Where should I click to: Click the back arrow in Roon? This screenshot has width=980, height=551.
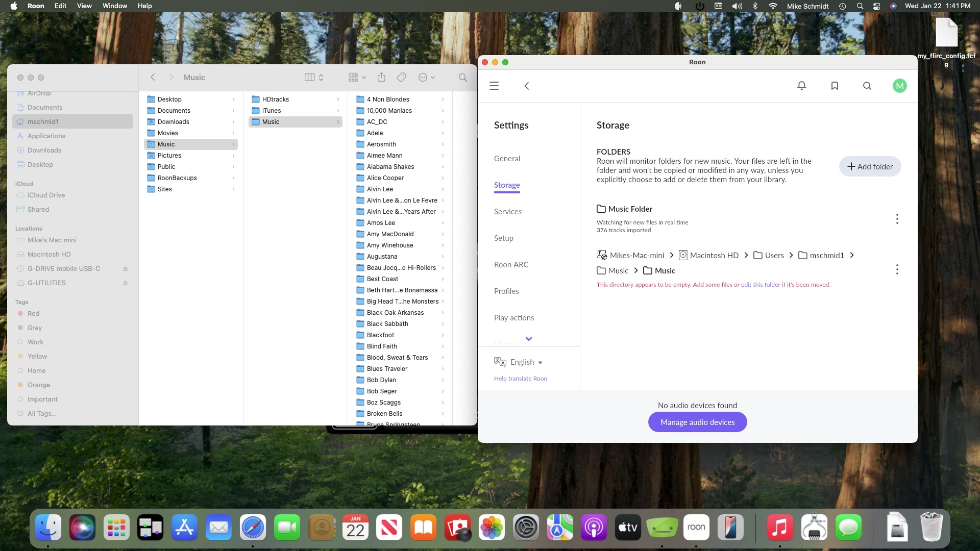pos(527,86)
